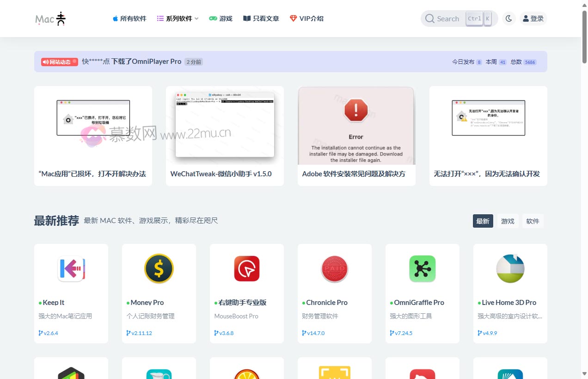This screenshot has height=379, width=588.
Task: Click the Mac夫 site logo
Action: pyautogui.click(x=49, y=19)
